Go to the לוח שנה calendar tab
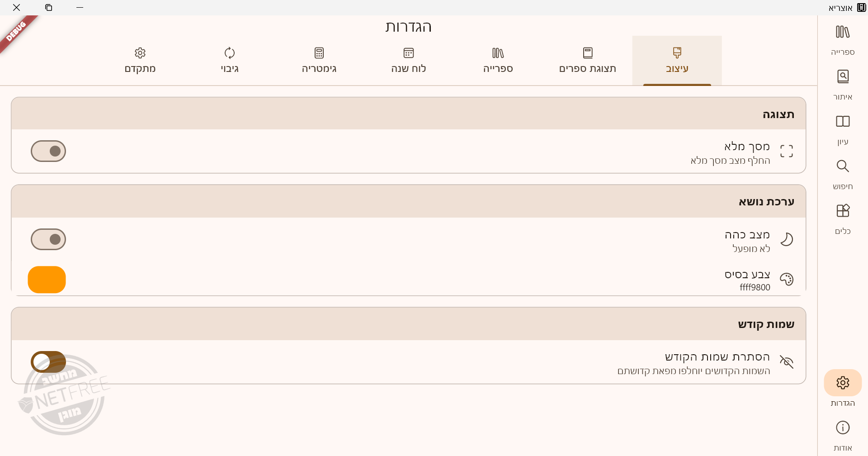The width and height of the screenshot is (868, 456). (408, 60)
